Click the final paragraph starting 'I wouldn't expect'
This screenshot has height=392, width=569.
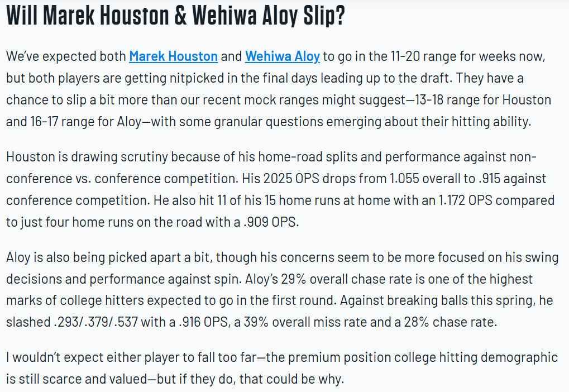(x=279, y=369)
